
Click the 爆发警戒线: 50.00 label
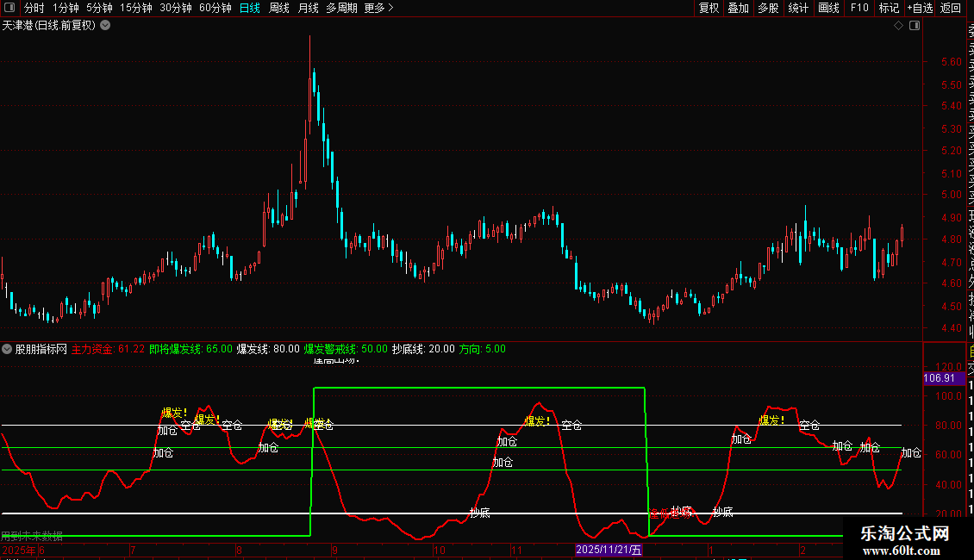pos(346,349)
